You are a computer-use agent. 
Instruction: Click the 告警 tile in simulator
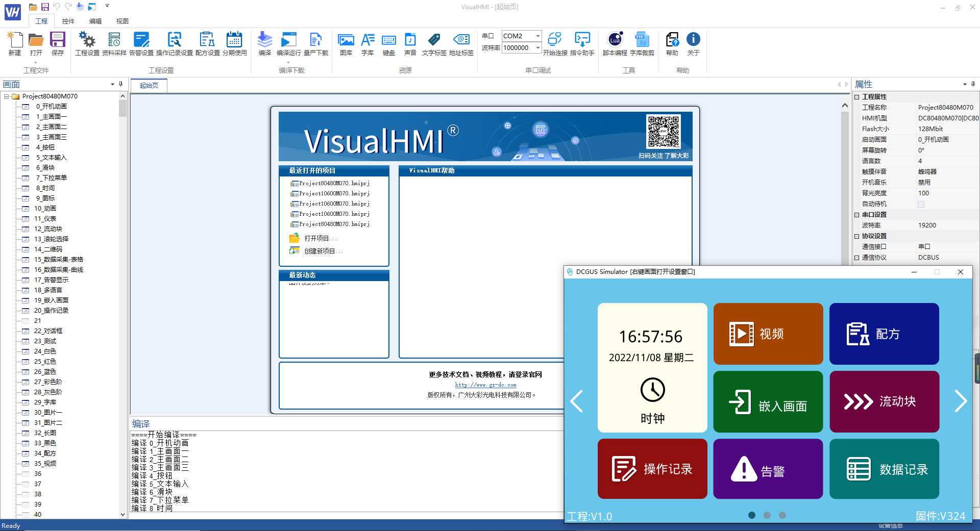pos(768,469)
